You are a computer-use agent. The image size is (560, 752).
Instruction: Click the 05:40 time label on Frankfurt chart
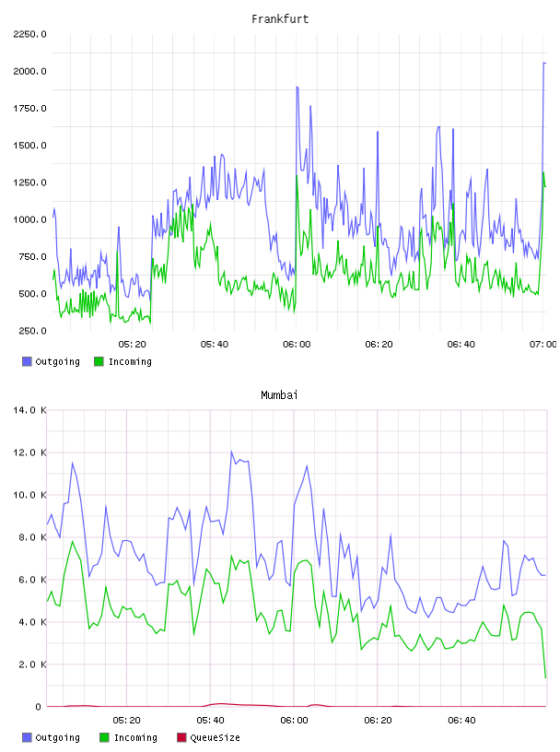pyautogui.click(x=215, y=345)
